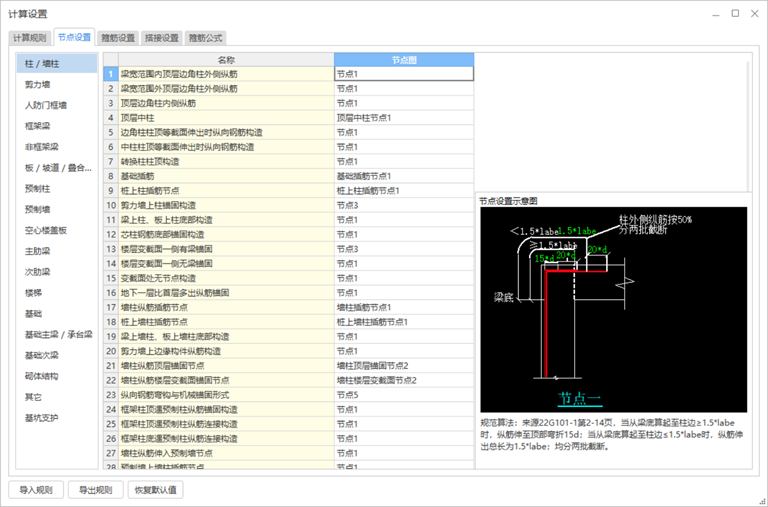Pick 基坑支护 in the sidebar list
The height and width of the screenshot is (507, 768).
(41, 417)
